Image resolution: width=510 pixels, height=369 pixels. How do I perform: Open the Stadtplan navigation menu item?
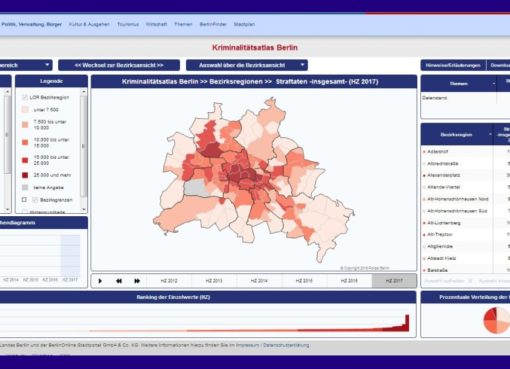pos(244,24)
